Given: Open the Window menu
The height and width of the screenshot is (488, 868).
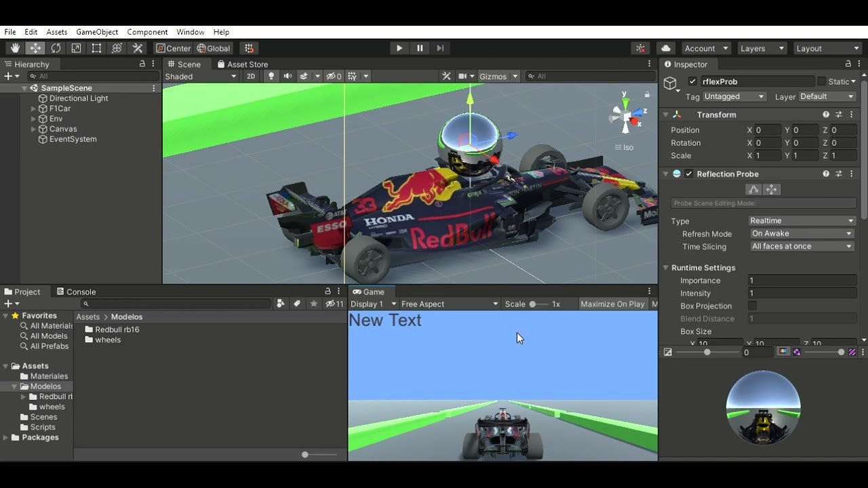Looking at the screenshot, I should click(191, 32).
